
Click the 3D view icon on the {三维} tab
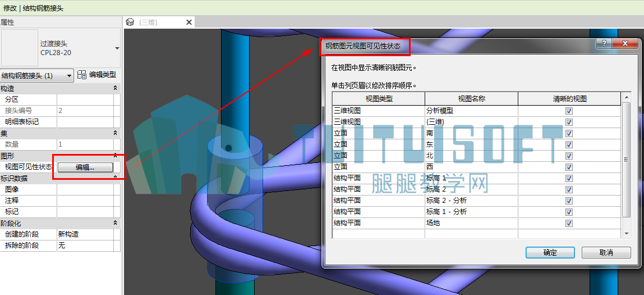click(x=130, y=22)
